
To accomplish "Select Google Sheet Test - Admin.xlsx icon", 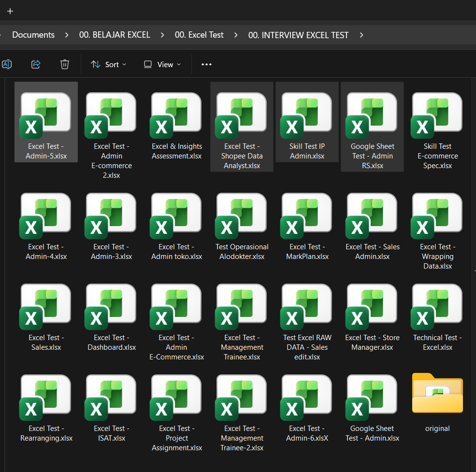I will (372, 397).
